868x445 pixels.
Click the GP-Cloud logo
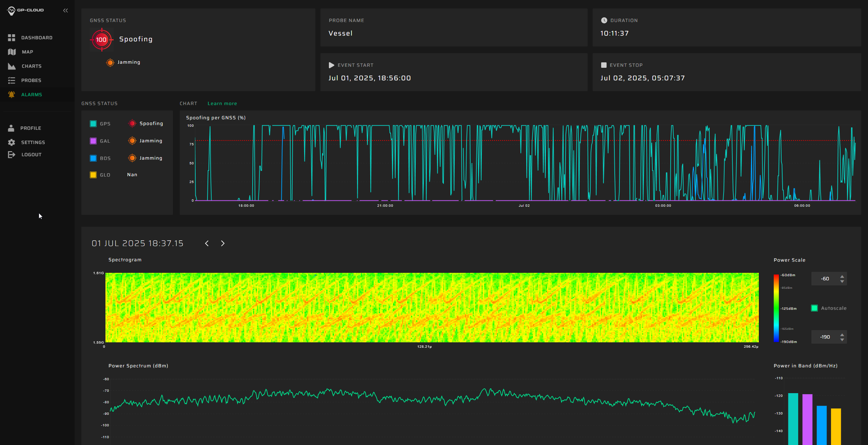(x=25, y=10)
